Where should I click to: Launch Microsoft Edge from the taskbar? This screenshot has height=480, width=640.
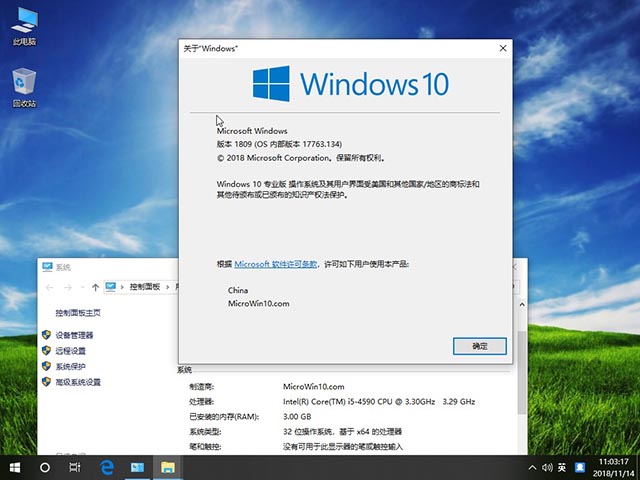(x=107, y=468)
